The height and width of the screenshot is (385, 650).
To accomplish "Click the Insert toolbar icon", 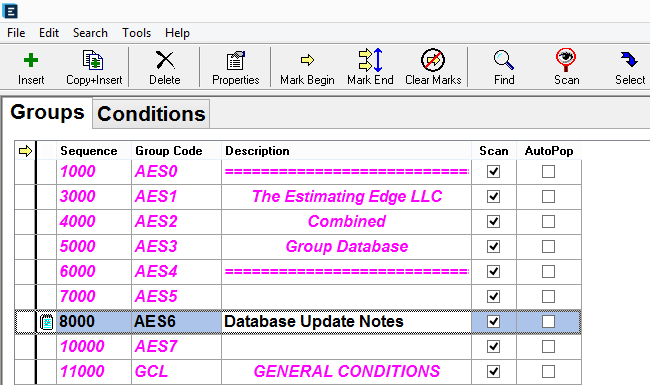I will 31,60.
